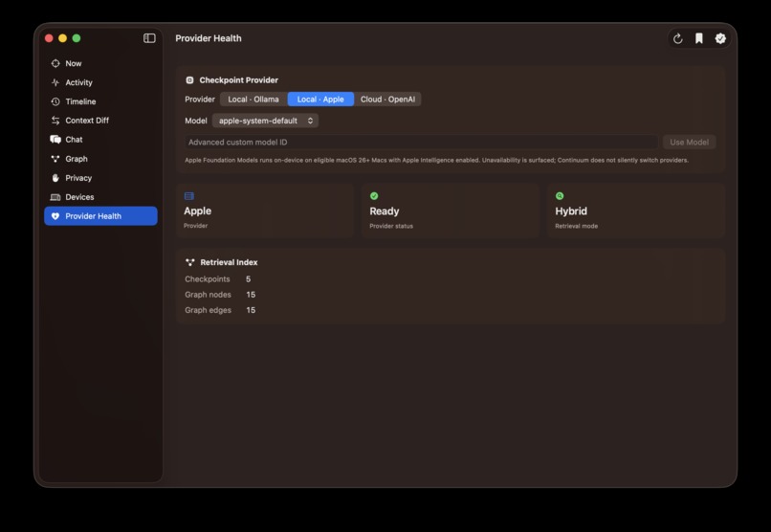This screenshot has width=771, height=532.
Task: Click the Advanced custom model ID field
Action: click(x=422, y=143)
